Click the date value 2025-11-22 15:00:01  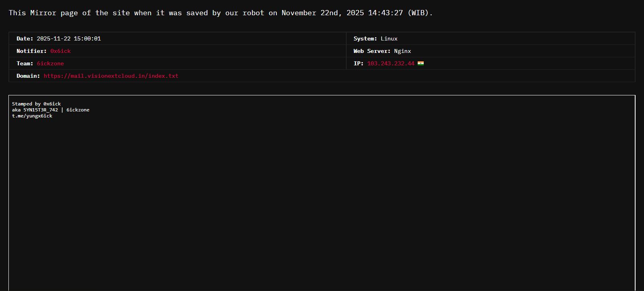pyautogui.click(x=69, y=38)
